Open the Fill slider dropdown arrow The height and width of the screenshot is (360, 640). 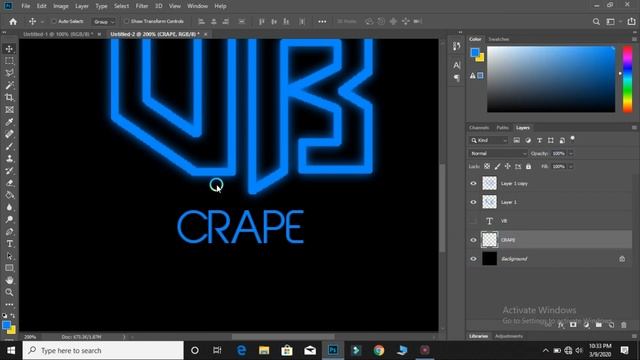click(571, 167)
